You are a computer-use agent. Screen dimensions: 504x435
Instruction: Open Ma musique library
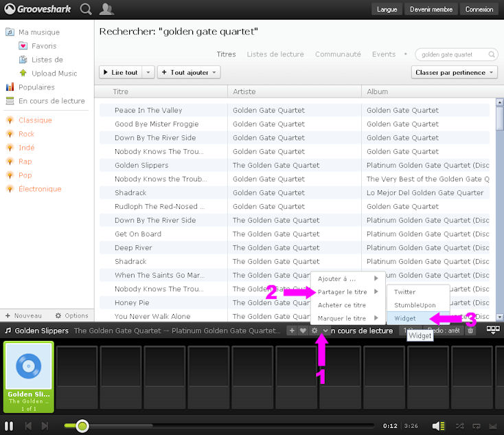click(x=33, y=32)
